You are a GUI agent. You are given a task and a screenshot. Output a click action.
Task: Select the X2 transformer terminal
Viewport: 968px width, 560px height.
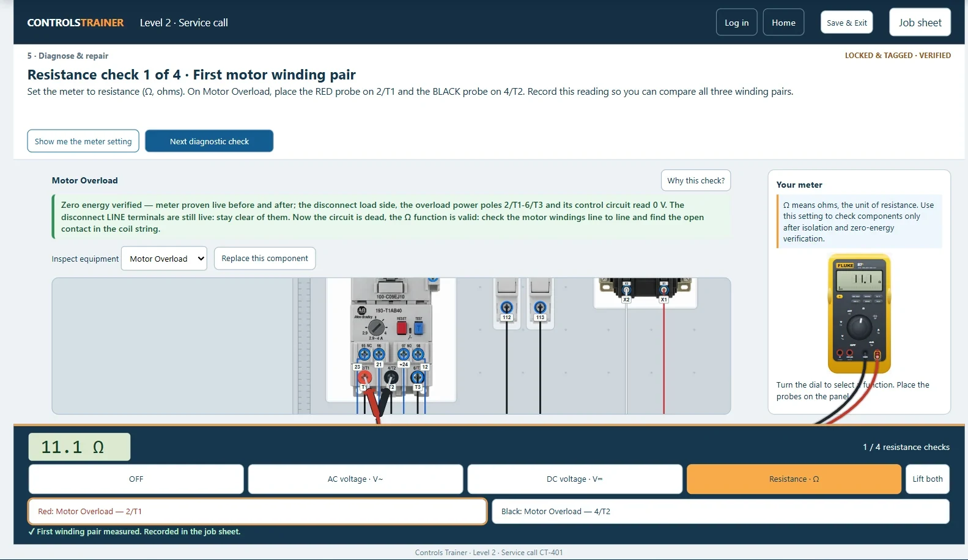626,291
